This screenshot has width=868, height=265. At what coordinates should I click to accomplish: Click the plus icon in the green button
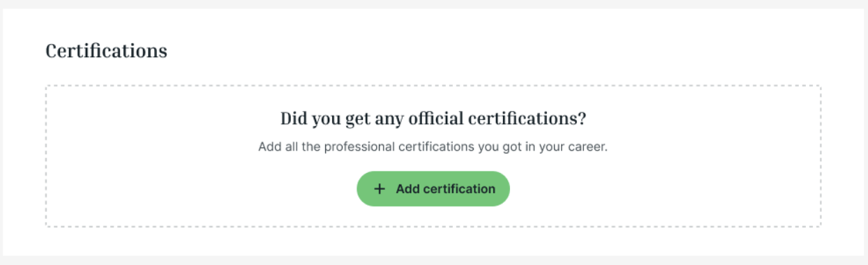pos(380,189)
